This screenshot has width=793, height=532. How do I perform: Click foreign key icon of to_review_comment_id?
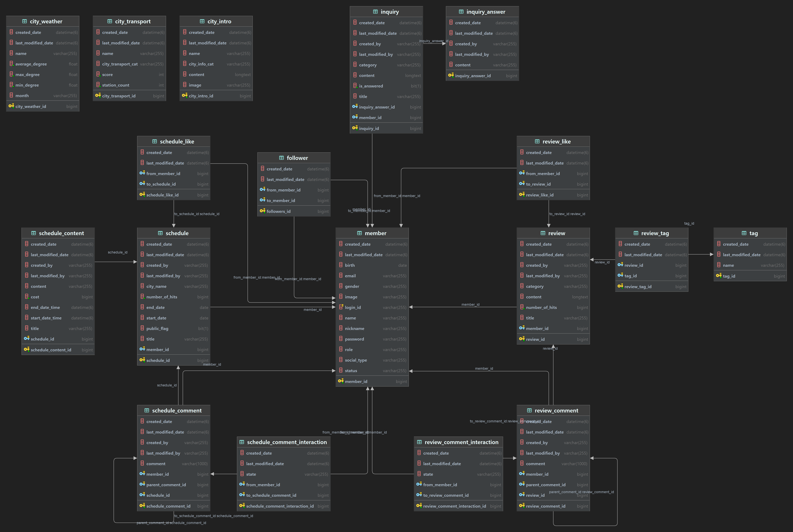pos(419,495)
